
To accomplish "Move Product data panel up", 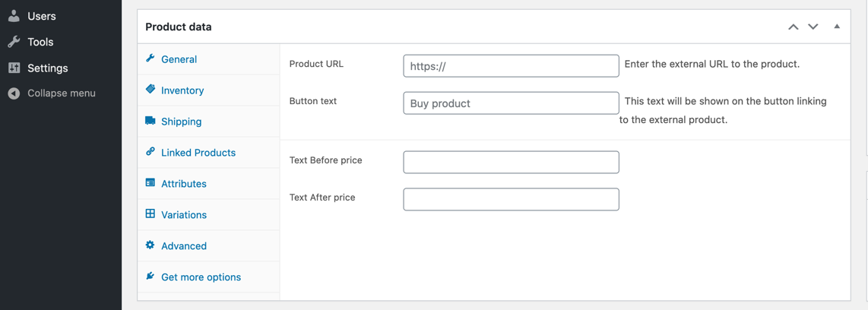I will 794,27.
